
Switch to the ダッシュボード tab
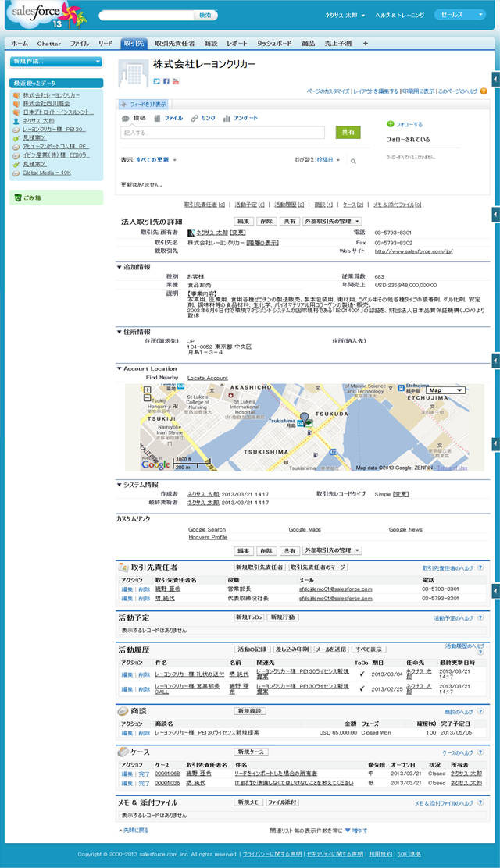point(274,43)
